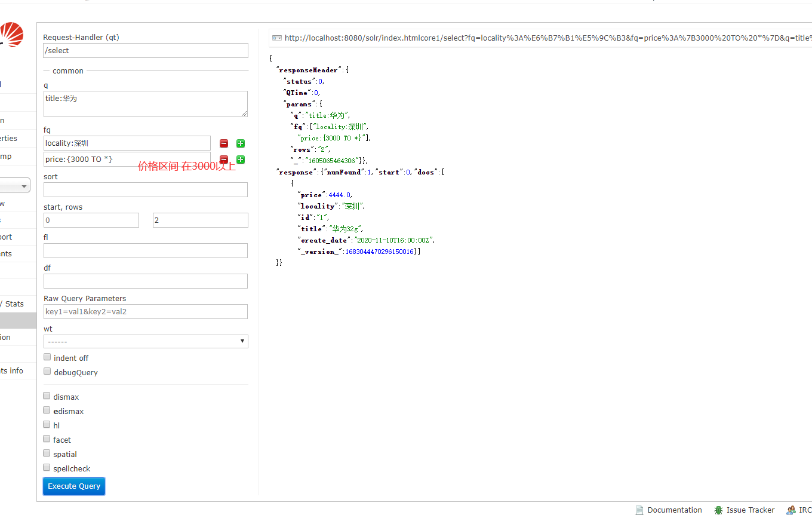Screen dimensions: 812x521
Task: Open the Documentation link
Action: coord(675,510)
